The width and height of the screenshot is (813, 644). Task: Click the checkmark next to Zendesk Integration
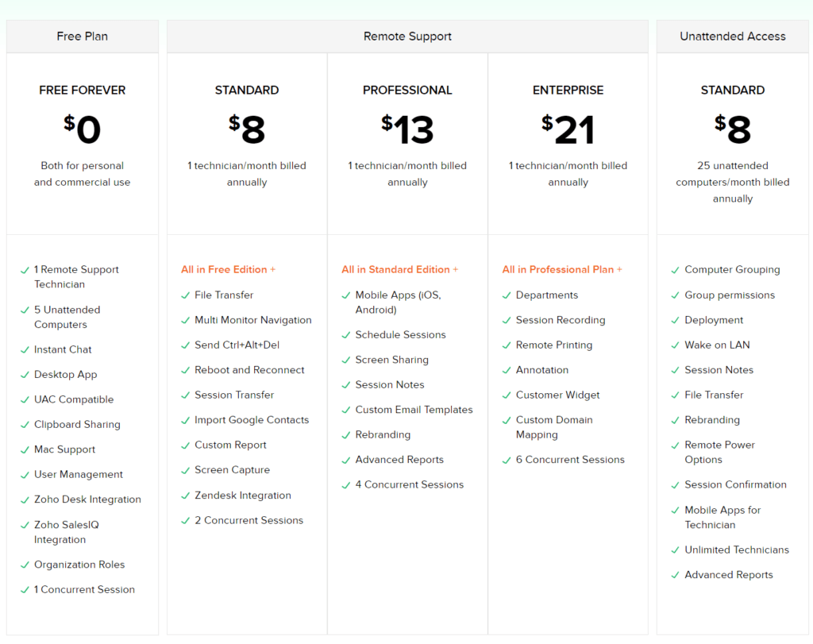click(186, 496)
